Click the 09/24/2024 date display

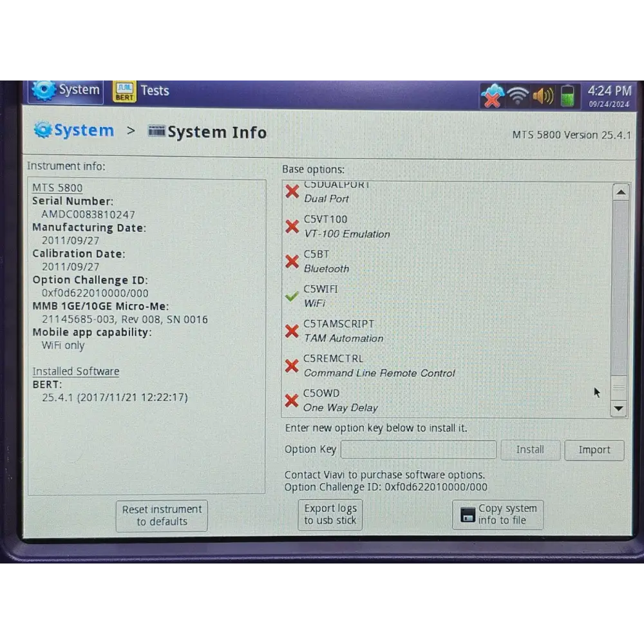coord(609,104)
